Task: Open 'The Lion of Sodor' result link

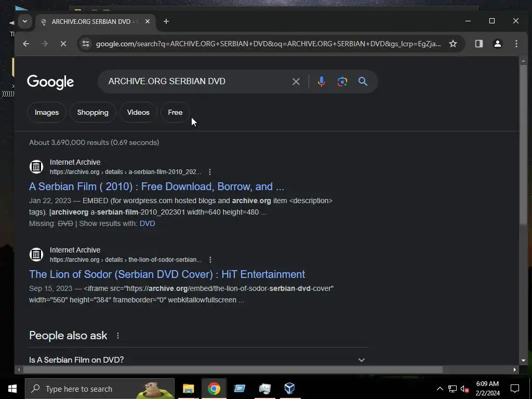Action: click(x=167, y=274)
